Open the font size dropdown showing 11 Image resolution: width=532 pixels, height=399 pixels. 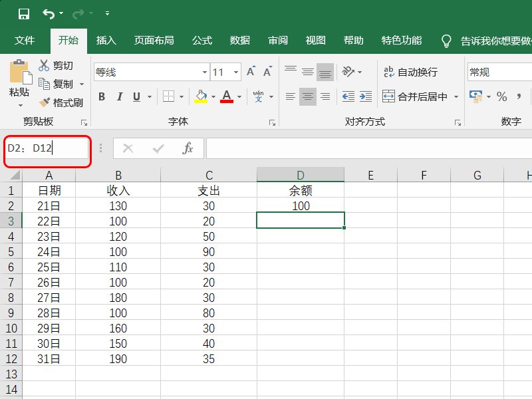tap(237, 71)
